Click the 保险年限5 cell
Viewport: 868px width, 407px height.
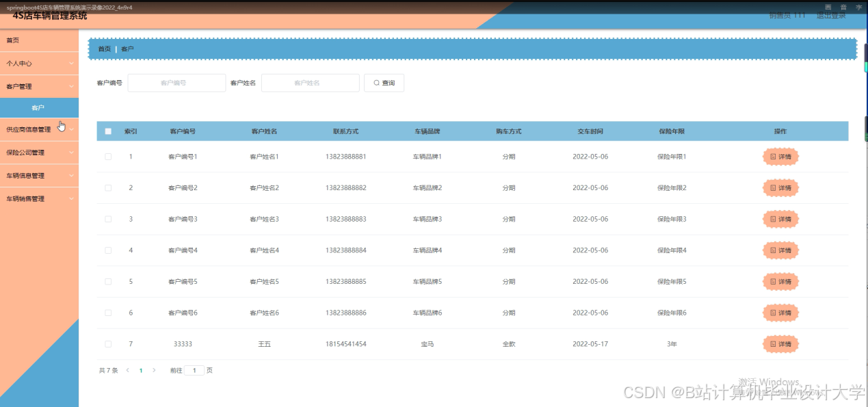pyautogui.click(x=672, y=281)
